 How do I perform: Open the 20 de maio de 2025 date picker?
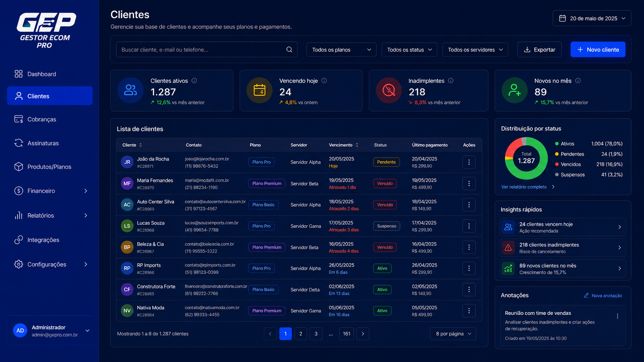[592, 18]
